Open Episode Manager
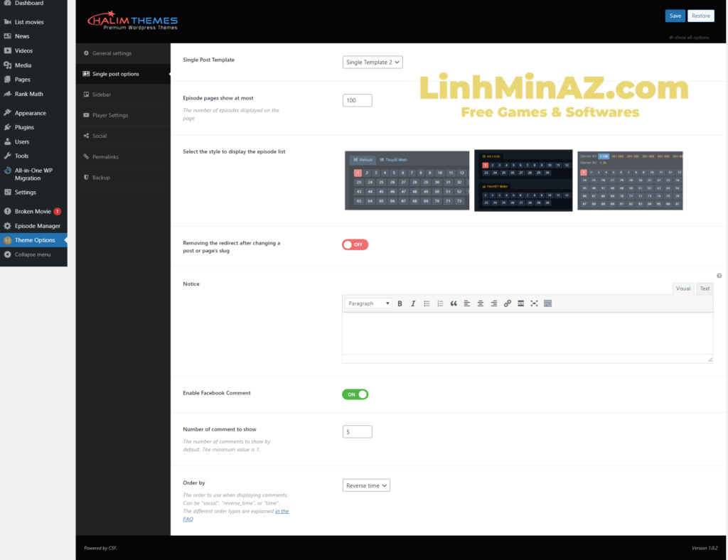 [33, 225]
